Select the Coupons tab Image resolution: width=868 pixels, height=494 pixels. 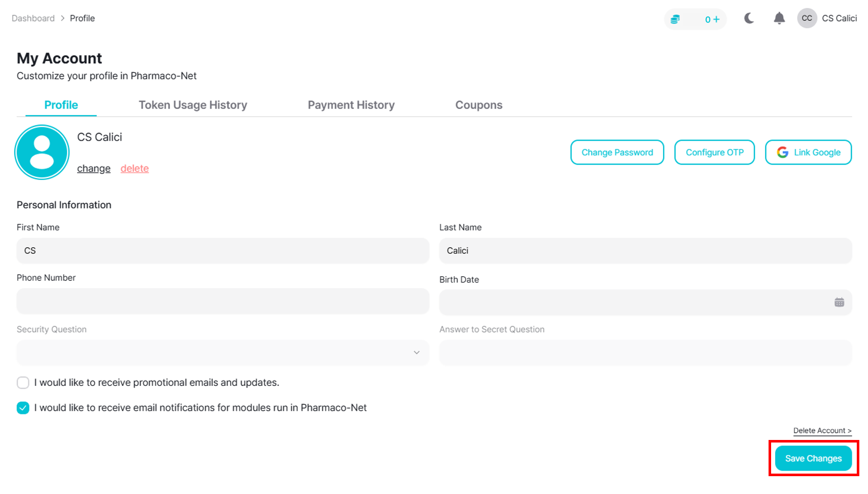click(478, 105)
